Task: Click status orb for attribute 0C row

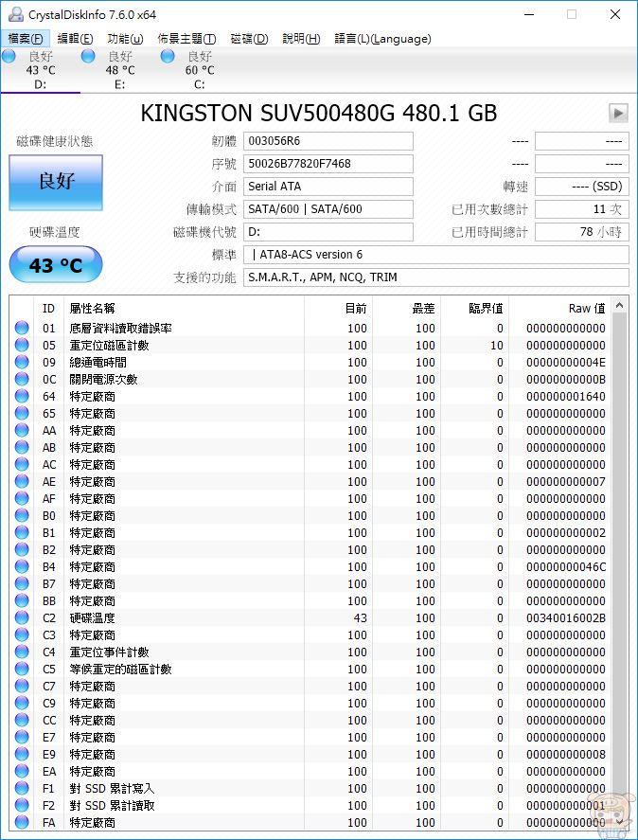Action: (x=22, y=380)
